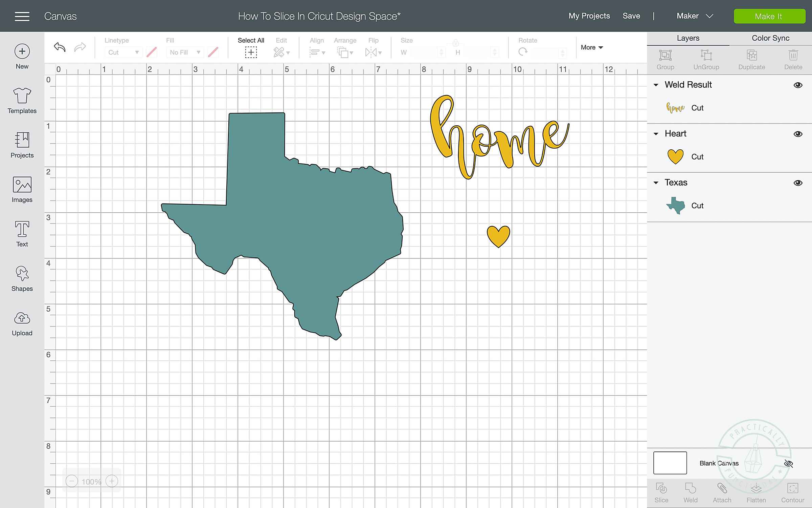The height and width of the screenshot is (508, 812).
Task: Open the Flip dropdown
Action: pos(374,52)
